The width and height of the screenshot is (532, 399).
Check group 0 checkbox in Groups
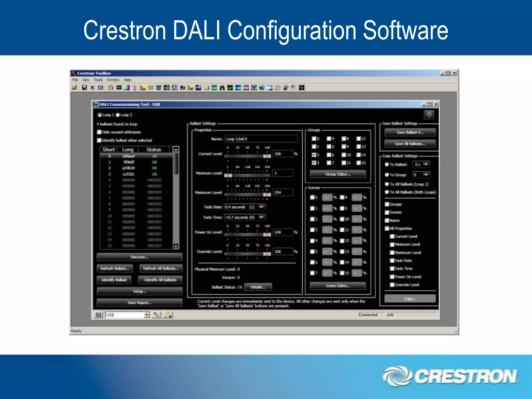click(314, 139)
